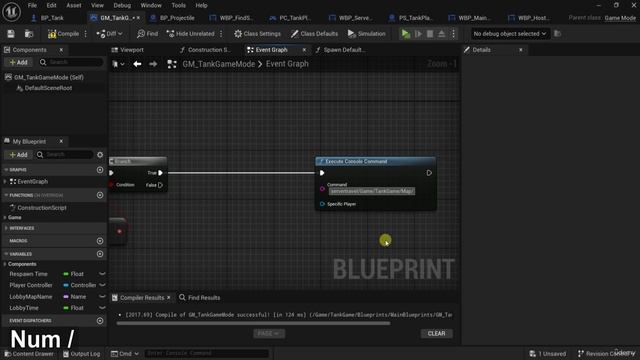
Task: Open the Content Drawer
Action: 29,354
